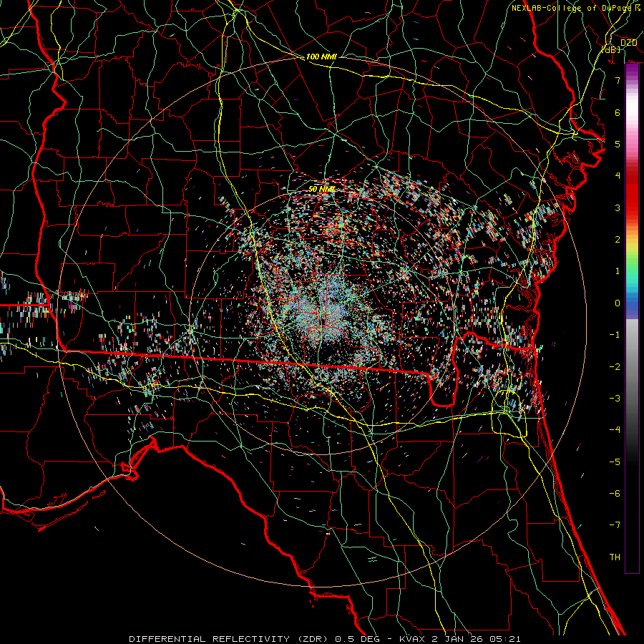Click the TH label below the color scale
Screen dimensions: 644x644
pos(615,557)
